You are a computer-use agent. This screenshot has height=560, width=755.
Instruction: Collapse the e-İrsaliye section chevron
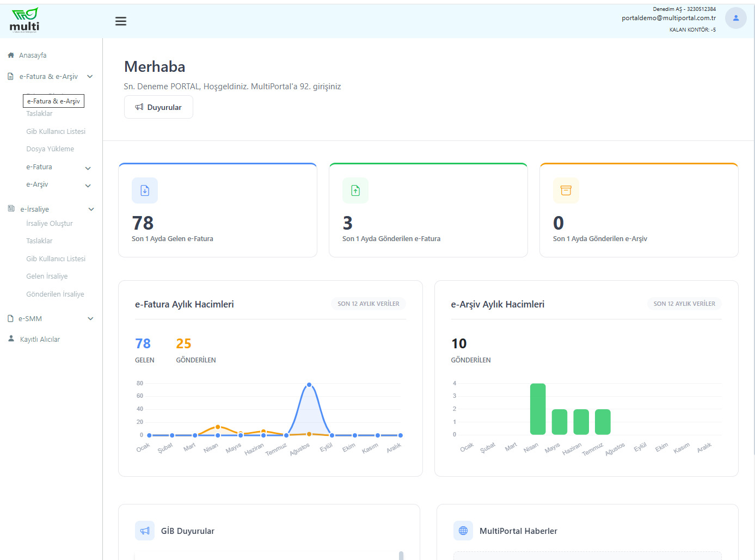91,210
